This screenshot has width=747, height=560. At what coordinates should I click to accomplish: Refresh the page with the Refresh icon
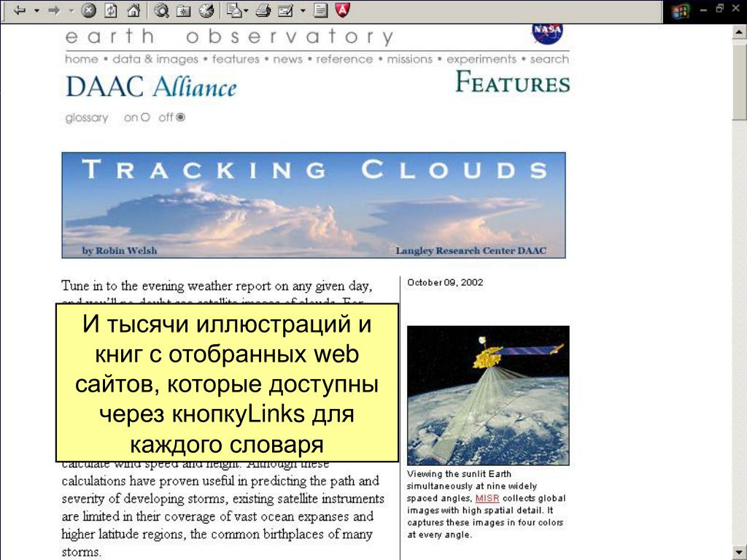[111, 10]
